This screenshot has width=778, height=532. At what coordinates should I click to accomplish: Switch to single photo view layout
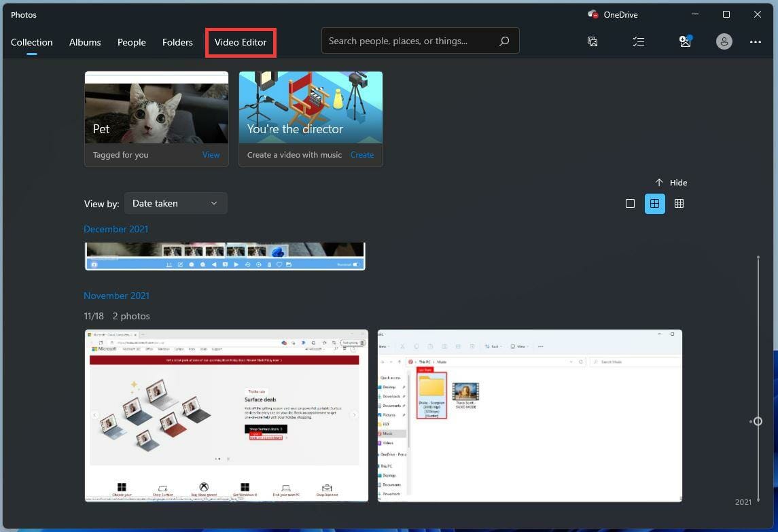pyautogui.click(x=630, y=203)
